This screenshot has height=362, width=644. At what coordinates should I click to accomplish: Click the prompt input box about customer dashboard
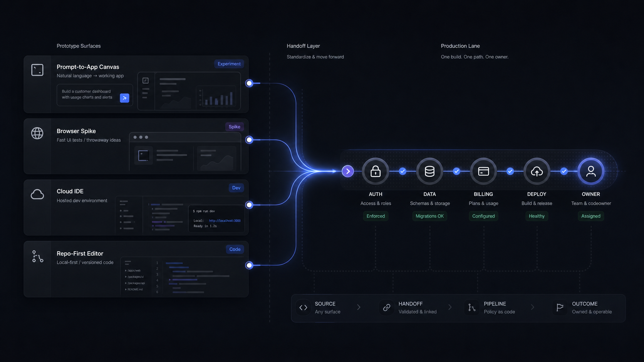click(x=95, y=95)
